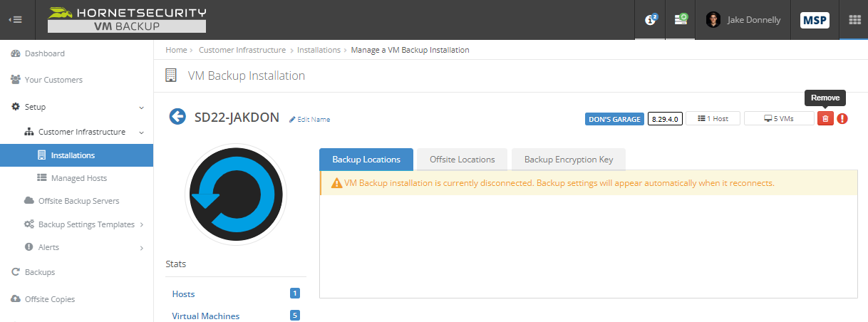Viewport: 868px width, 322px height.
Task: Click the Dashboard gauge icon
Action: click(16, 53)
